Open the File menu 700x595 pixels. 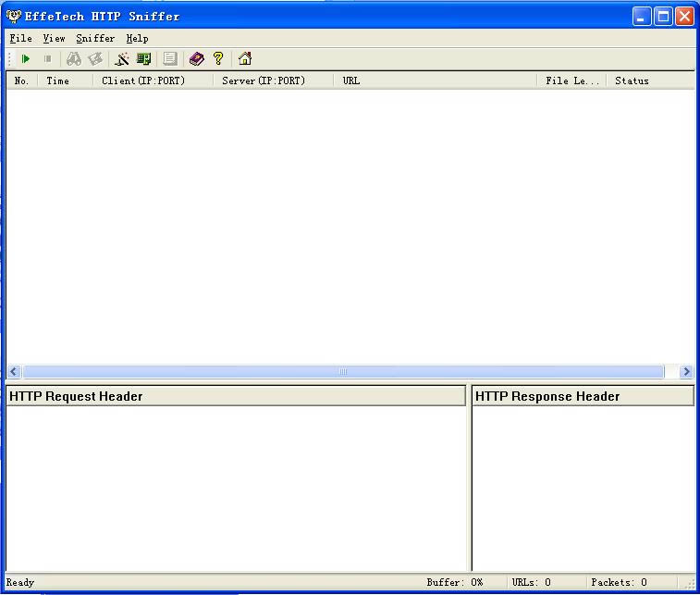[20, 39]
